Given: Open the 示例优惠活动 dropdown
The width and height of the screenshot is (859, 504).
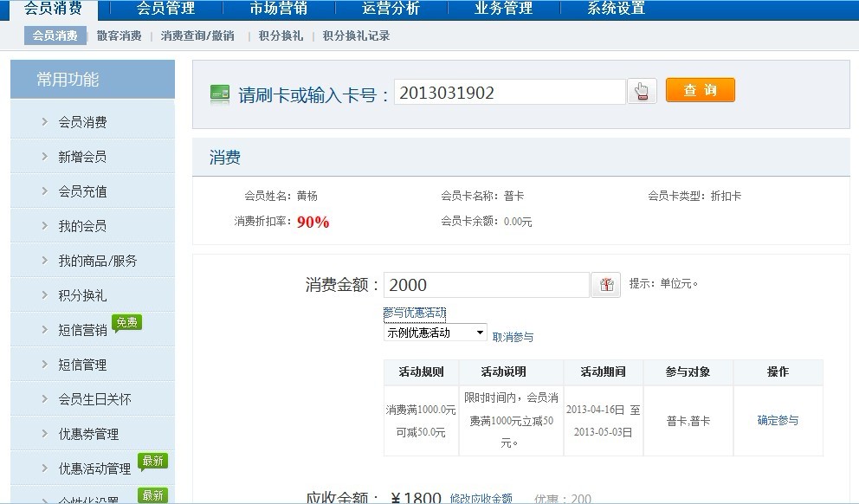Looking at the screenshot, I should click(435, 333).
